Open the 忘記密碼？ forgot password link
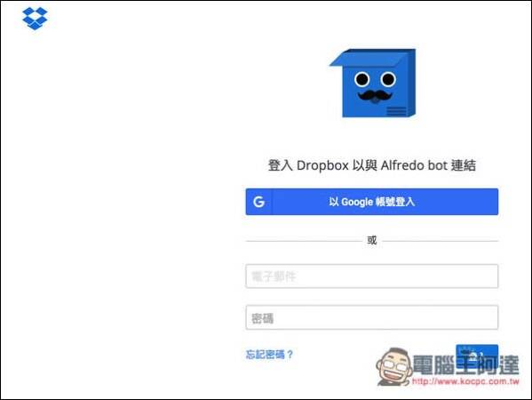This screenshot has width=532, height=400. click(x=269, y=355)
